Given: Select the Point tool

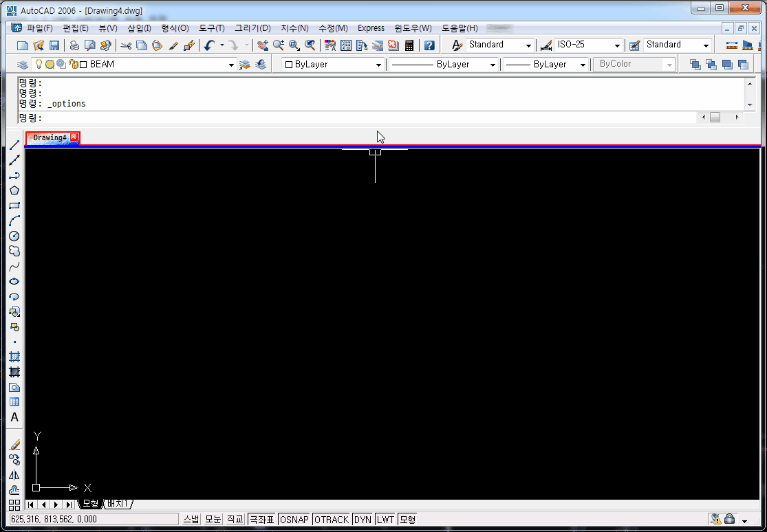Looking at the screenshot, I should point(14,342).
